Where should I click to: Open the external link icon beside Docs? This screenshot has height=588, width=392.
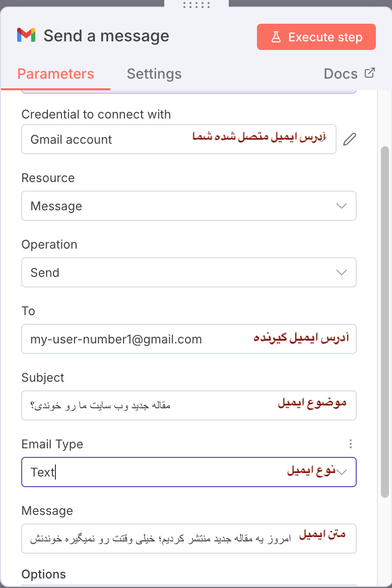(369, 73)
